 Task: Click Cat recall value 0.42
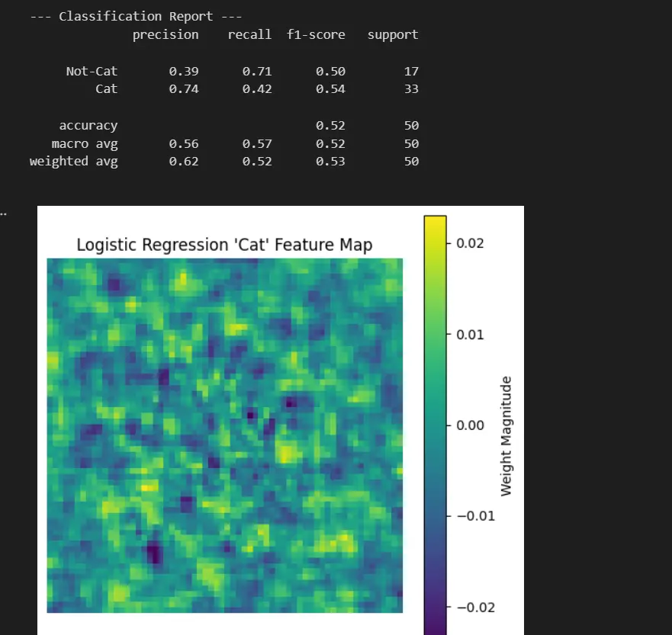[257, 89]
